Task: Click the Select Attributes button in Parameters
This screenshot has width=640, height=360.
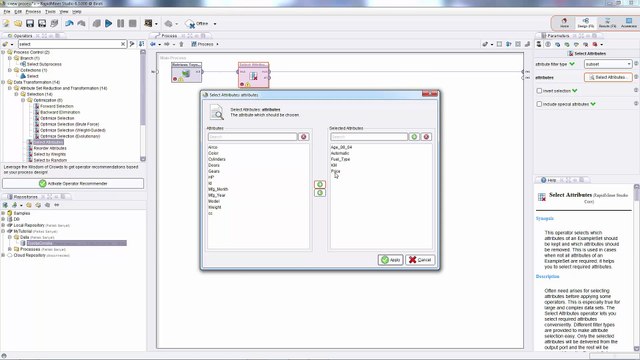Action: (x=608, y=77)
